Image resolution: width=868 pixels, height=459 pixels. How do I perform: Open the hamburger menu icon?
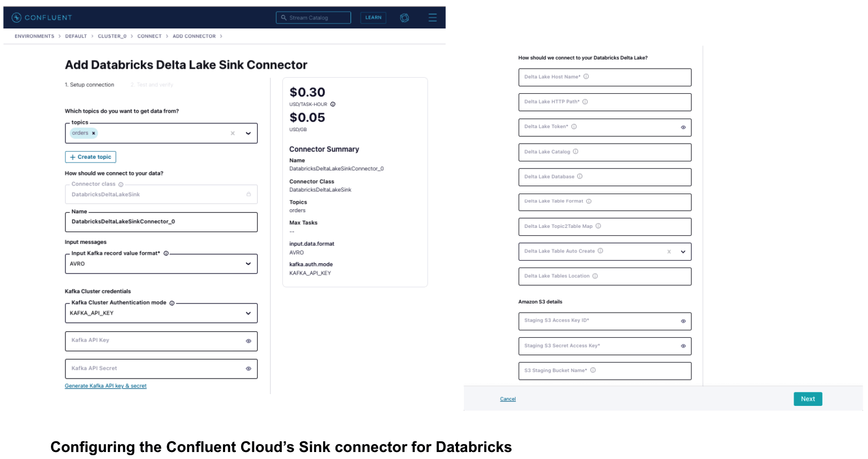pos(432,18)
